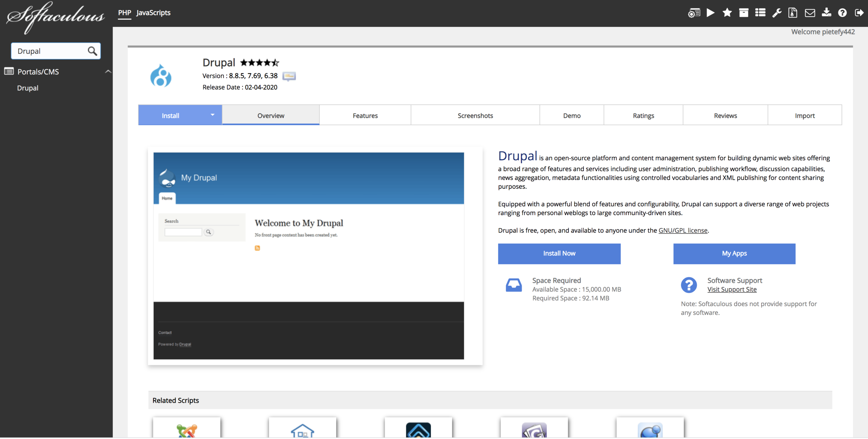Collapse the Portals/CMS sidebar category
Viewport: 868px width, 439px height.
click(108, 72)
